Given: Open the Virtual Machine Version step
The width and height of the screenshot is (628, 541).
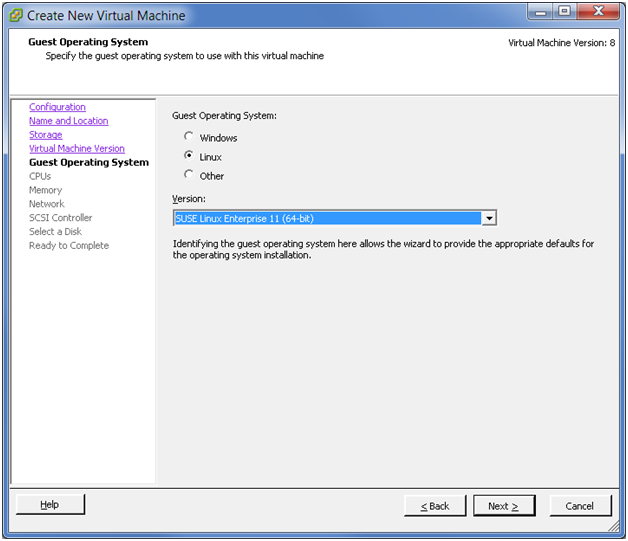Looking at the screenshot, I should 76,148.
